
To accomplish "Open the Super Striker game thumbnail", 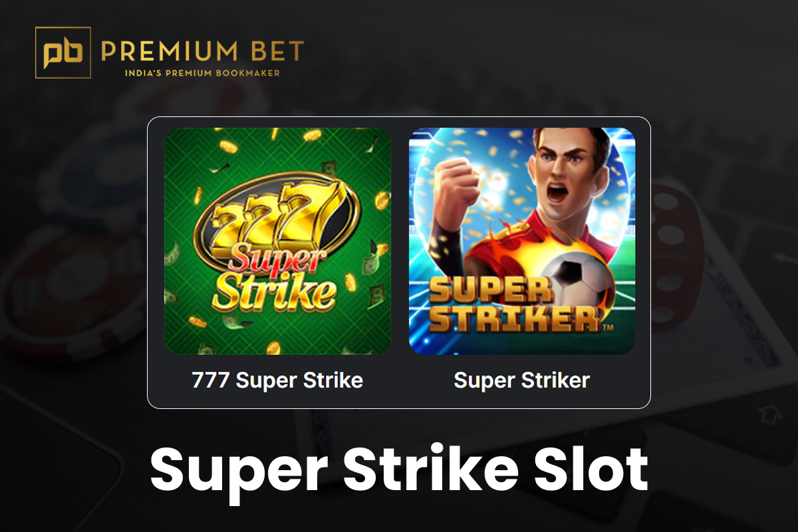I will tap(522, 241).
